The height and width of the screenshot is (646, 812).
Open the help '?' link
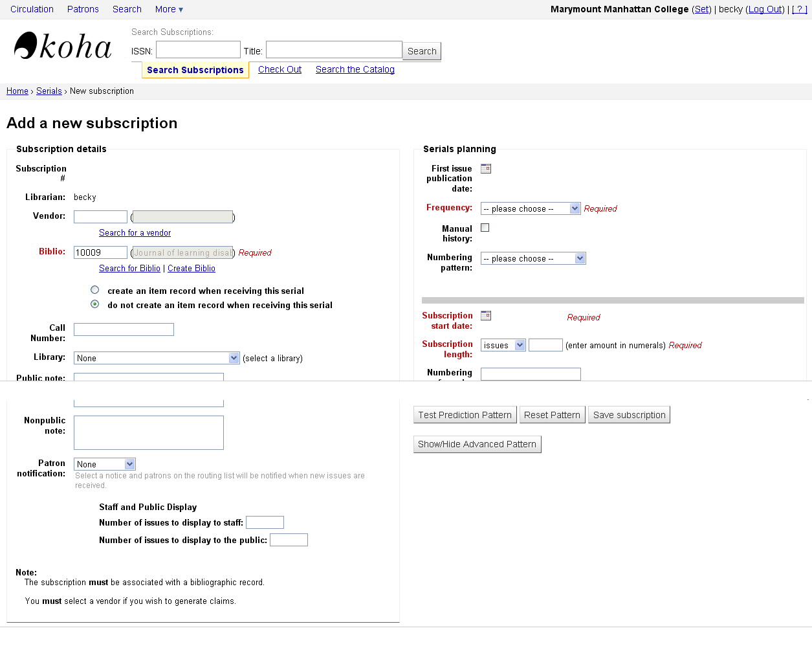click(x=800, y=9)
